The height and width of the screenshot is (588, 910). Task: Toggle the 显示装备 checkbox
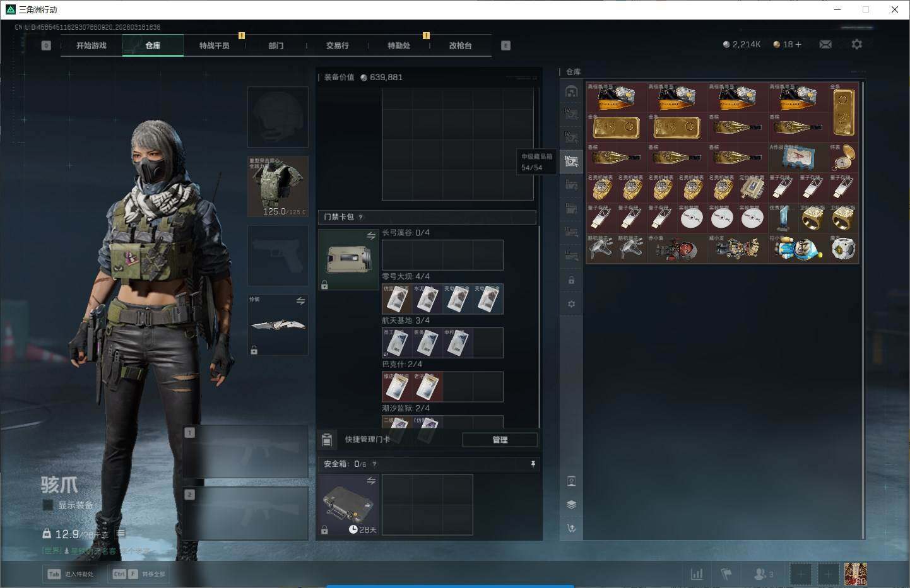(48, 505)
